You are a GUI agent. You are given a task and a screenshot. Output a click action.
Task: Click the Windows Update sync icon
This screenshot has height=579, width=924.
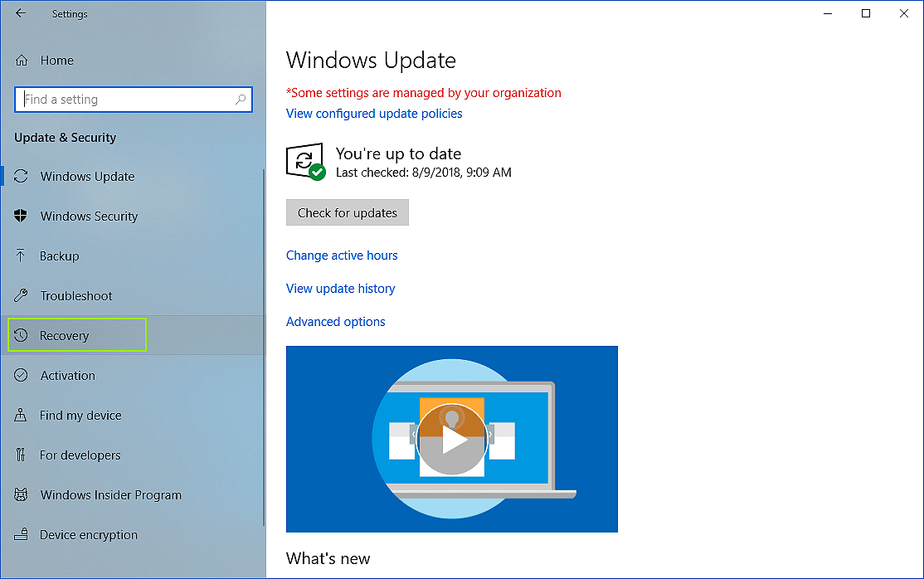tap(21, 176)
